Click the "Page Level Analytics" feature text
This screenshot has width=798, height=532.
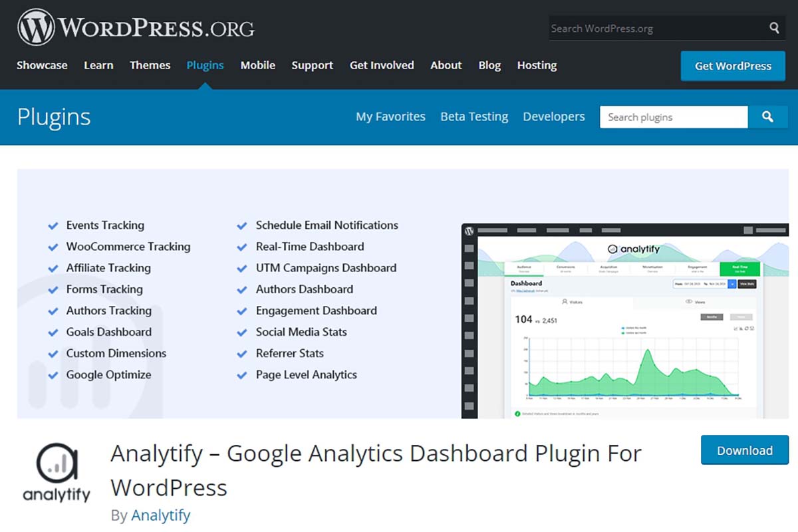[x=307, y=374]
